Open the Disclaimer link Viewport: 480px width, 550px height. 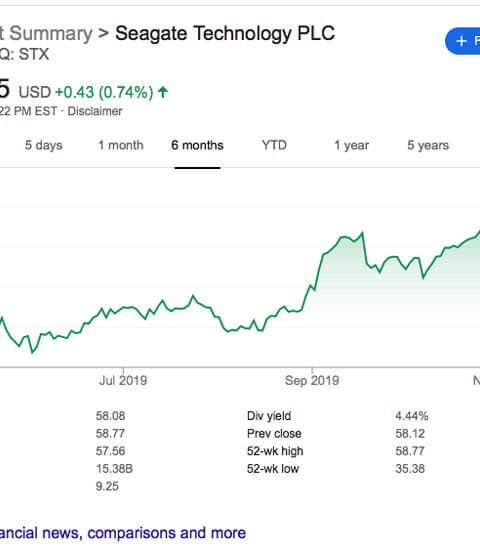click(x=95, y=111)
